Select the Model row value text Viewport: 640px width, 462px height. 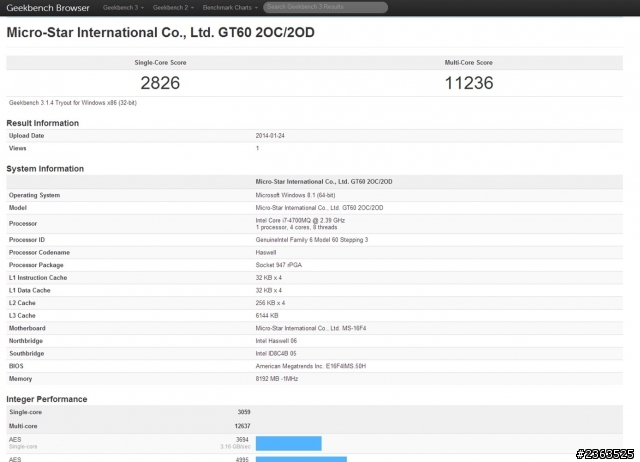319,208
